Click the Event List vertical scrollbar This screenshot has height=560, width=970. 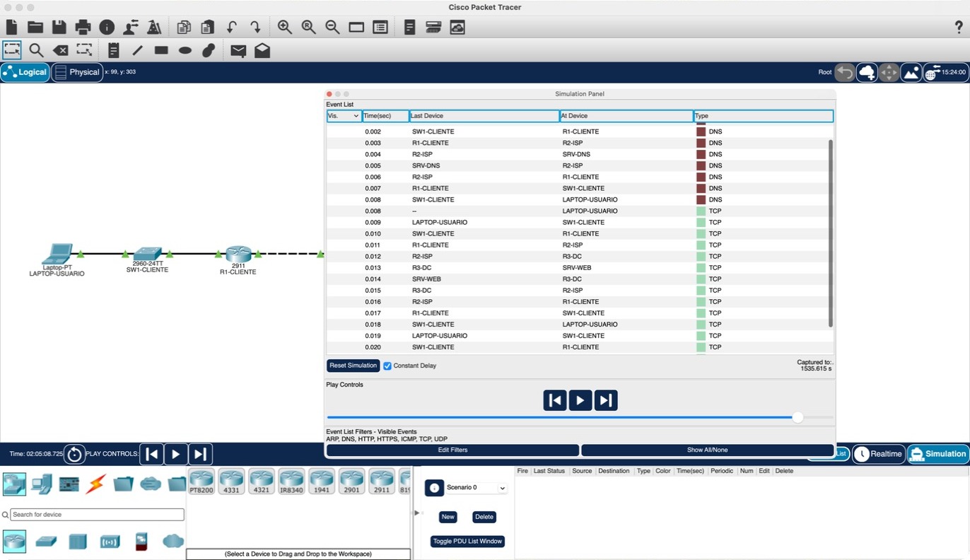coord(831,233)
